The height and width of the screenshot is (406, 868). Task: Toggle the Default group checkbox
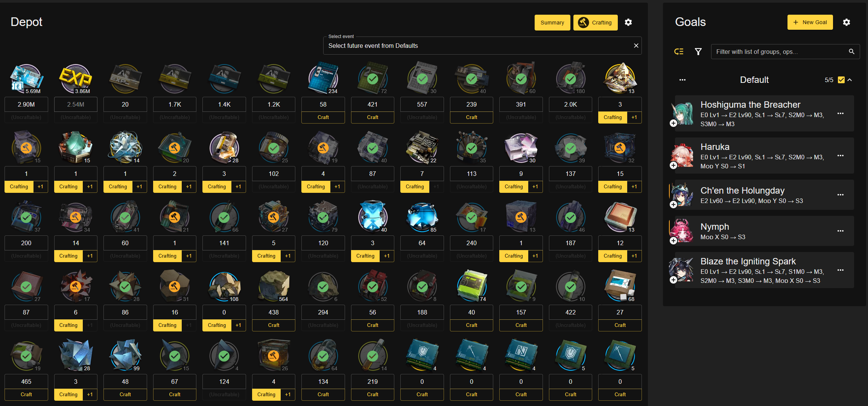tap(841, 80)
